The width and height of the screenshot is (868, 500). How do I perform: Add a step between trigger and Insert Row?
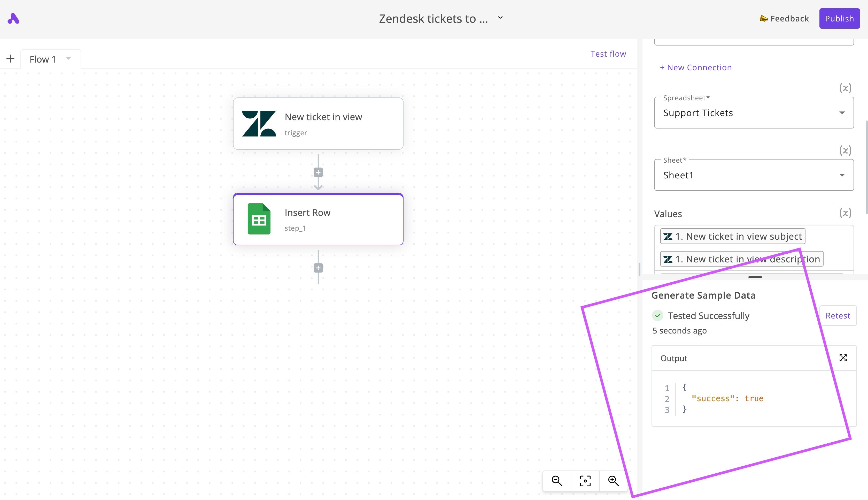pyautogui.click(x=318, y=172)
